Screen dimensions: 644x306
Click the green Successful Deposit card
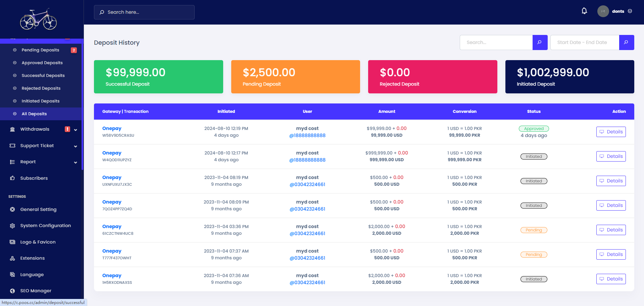158,77
